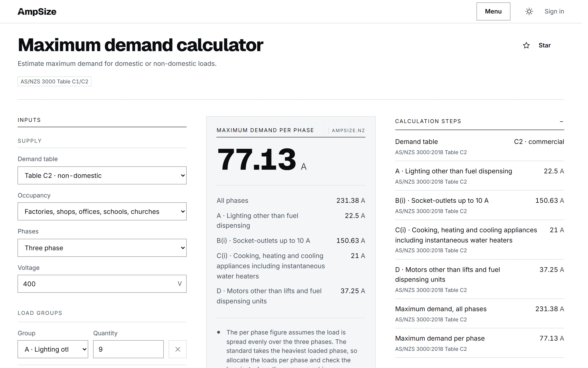Click the Voltage input field

point(102,284)
